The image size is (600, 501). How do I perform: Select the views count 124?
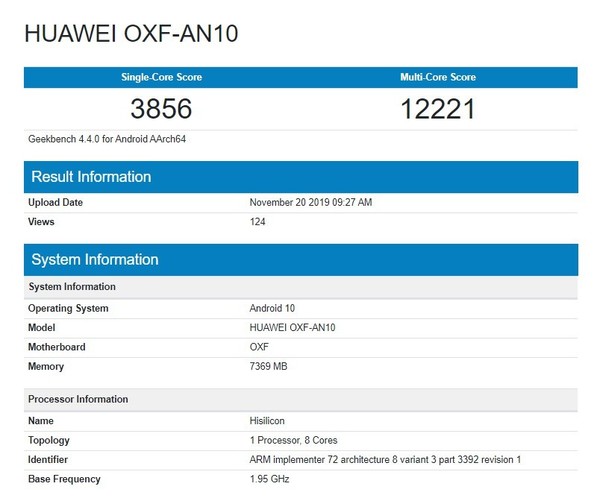(x=258, y=222)
